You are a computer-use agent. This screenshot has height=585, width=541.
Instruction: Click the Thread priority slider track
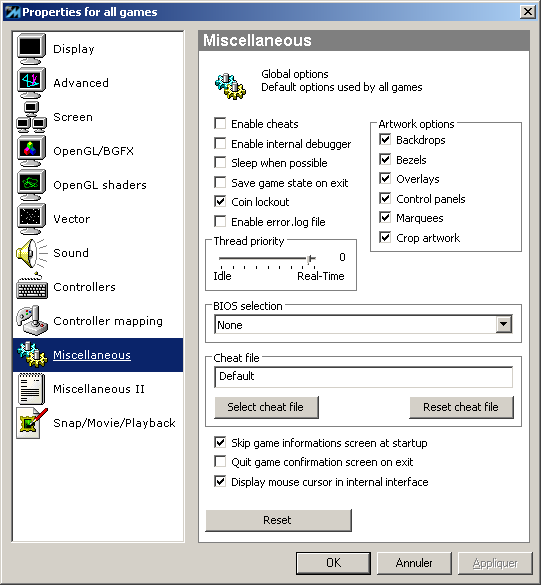click(x=268, y=258)
